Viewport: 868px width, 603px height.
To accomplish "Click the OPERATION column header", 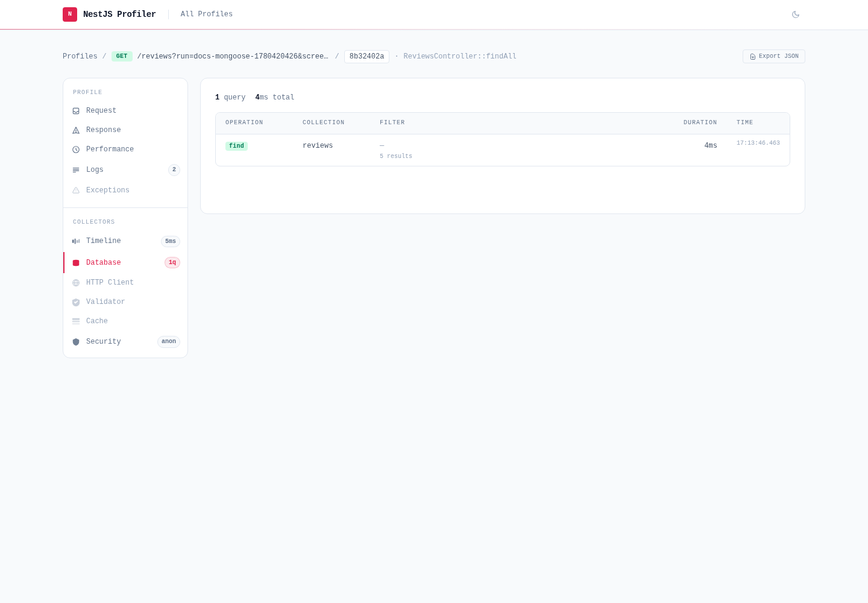I will [244, 123].
